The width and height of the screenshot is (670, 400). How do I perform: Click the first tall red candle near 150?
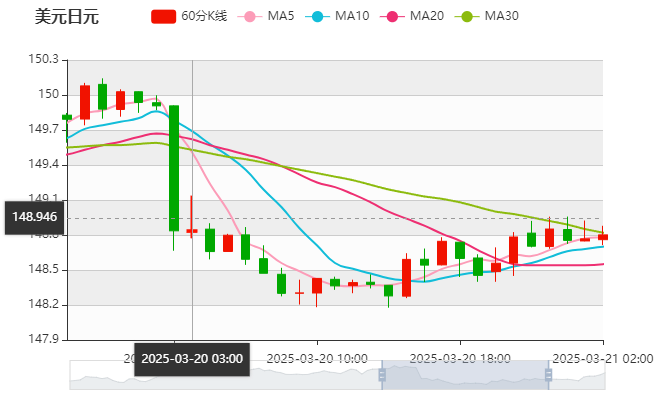click(85, 102)
